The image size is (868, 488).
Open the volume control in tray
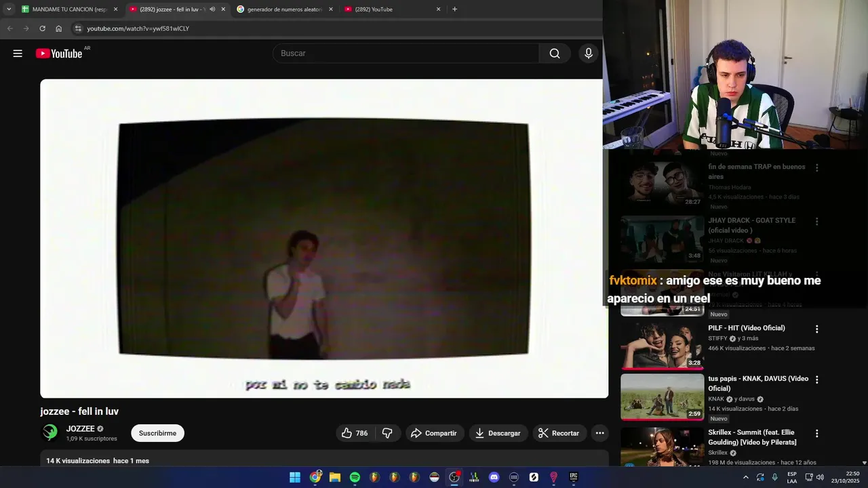click(x=820, y=477)
